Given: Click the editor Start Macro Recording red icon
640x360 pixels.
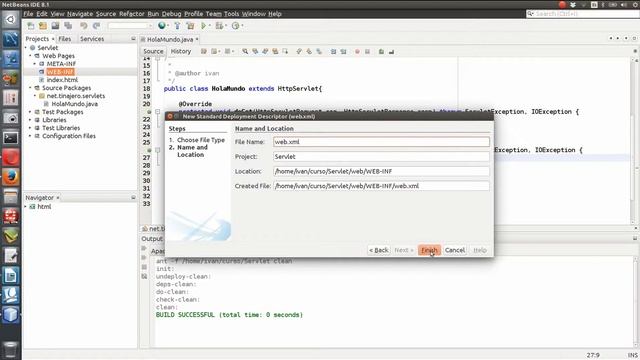Looking at the screenshot, I should 357,51.
